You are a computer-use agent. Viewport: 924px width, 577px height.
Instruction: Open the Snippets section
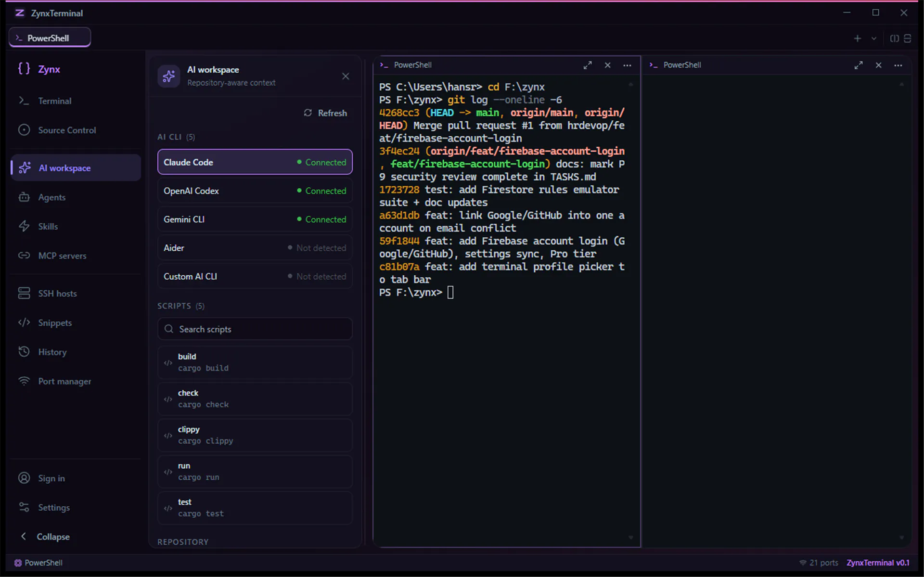pyautogui.click(x=75, y=322)
